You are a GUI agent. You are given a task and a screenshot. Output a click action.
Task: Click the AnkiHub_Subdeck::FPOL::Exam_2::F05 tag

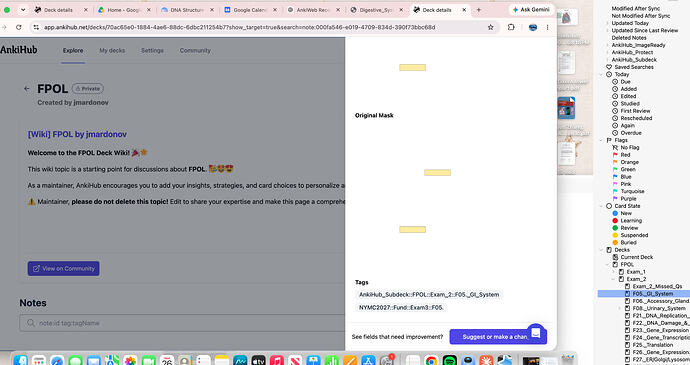click(429, 295)
